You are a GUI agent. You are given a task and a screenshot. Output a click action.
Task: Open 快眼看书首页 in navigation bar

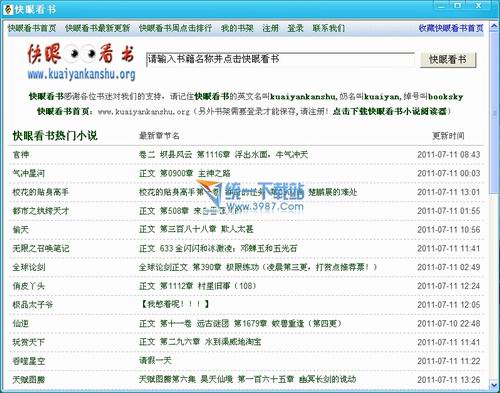[32, 28]
